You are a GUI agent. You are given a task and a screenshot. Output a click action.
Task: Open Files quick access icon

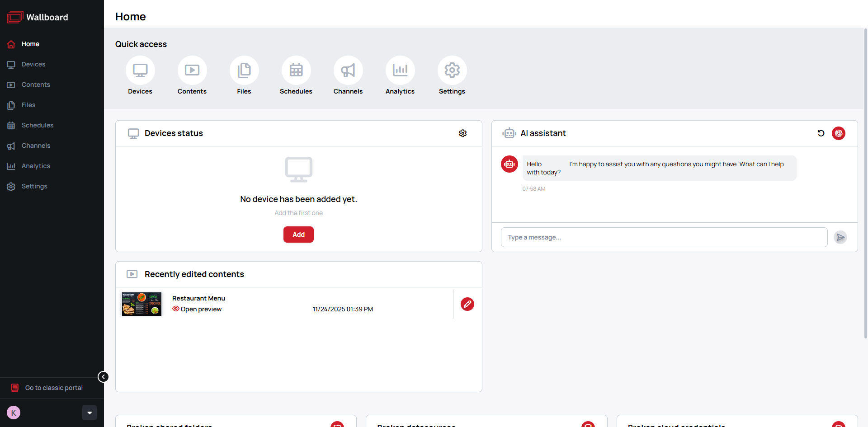244,70
